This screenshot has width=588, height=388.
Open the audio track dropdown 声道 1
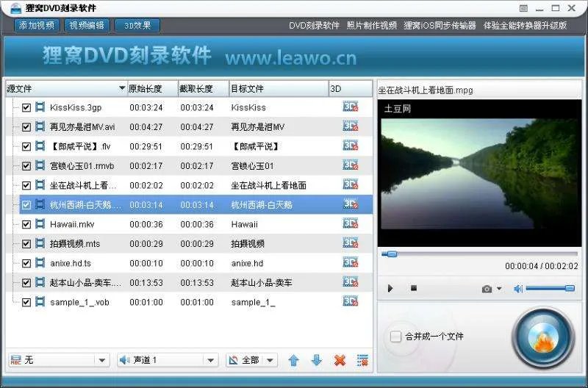click(168, 360)
